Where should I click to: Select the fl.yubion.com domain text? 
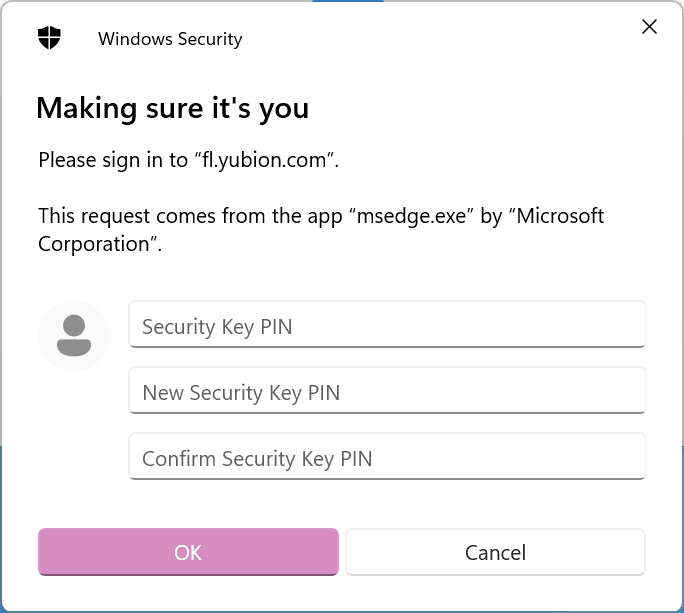pyautogui.click(x=264, y=160)
